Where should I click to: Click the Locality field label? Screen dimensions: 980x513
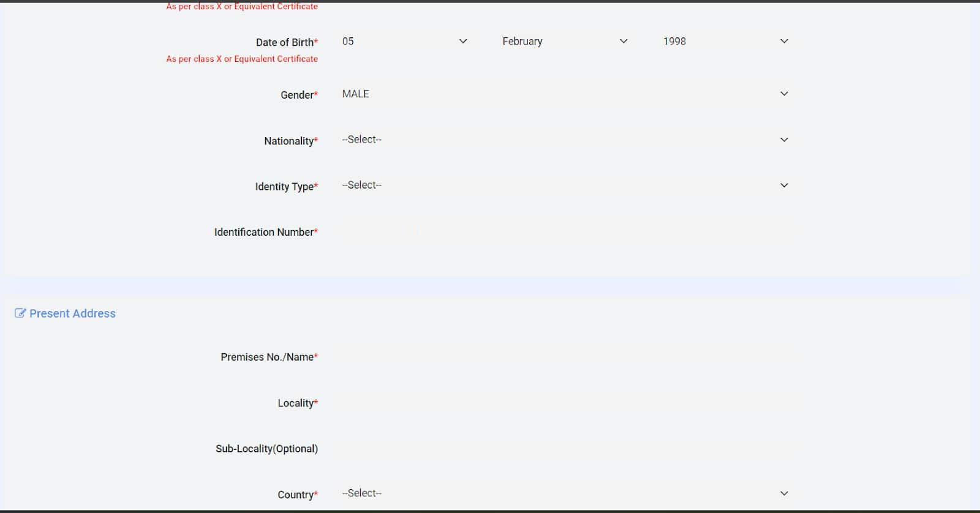(298, 403)
